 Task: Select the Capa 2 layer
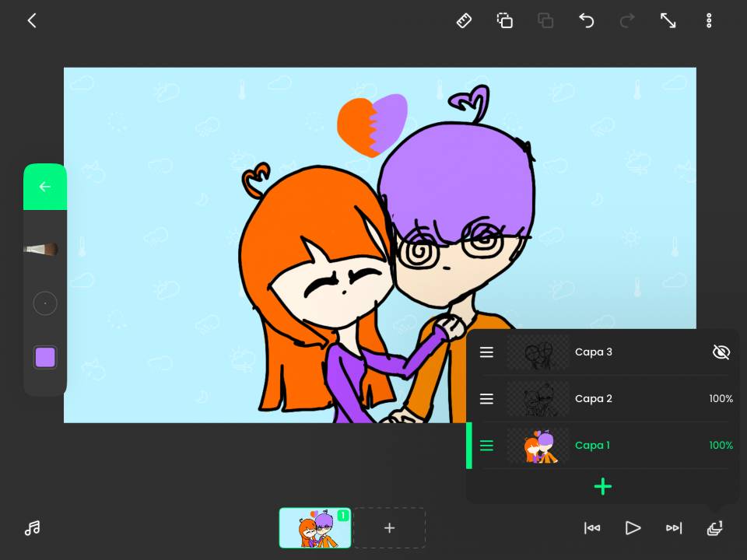593,399
